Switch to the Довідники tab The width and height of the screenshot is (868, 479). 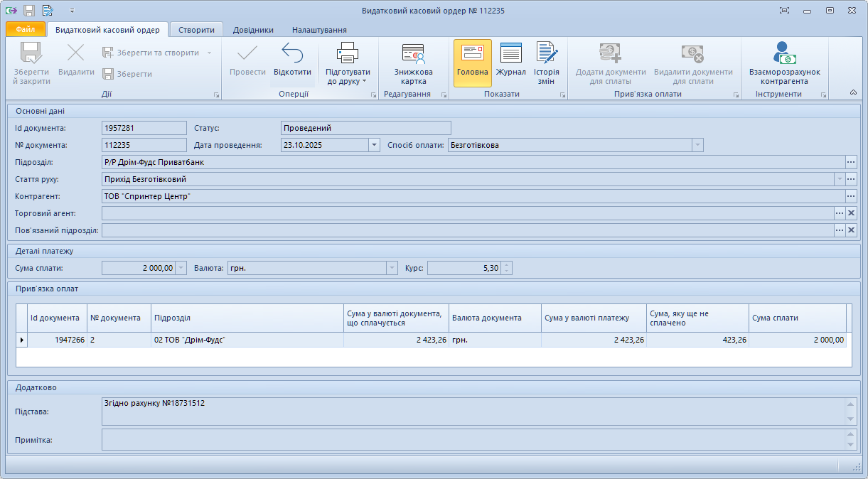point(253,30)
